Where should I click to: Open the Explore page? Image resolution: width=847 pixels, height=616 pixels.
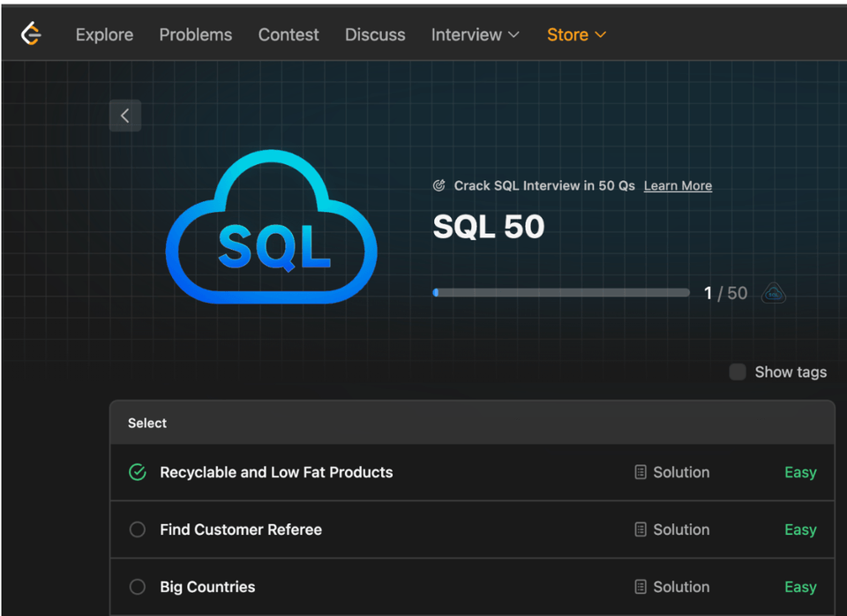click(x=104, y=34)
